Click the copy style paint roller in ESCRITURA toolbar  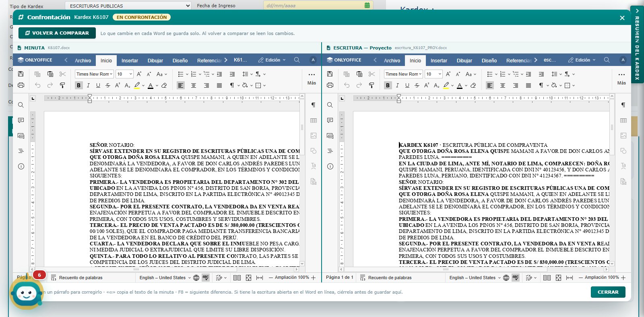pyautogui.click(x=372, y=85)
